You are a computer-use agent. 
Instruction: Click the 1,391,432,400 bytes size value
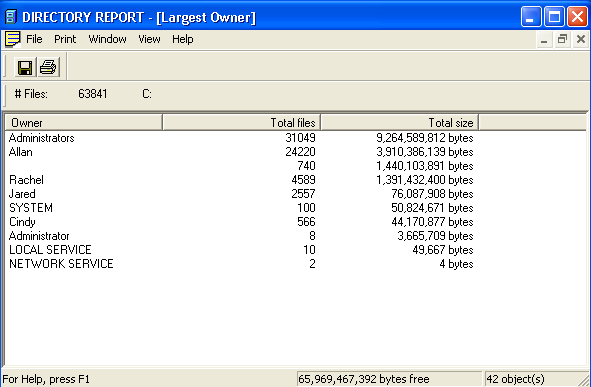point(425,180)
